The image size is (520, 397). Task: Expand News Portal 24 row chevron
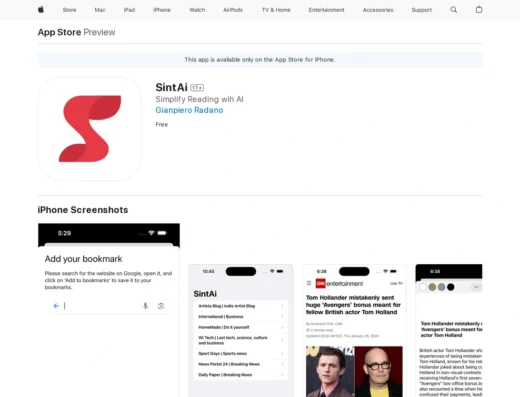(282, 364)
